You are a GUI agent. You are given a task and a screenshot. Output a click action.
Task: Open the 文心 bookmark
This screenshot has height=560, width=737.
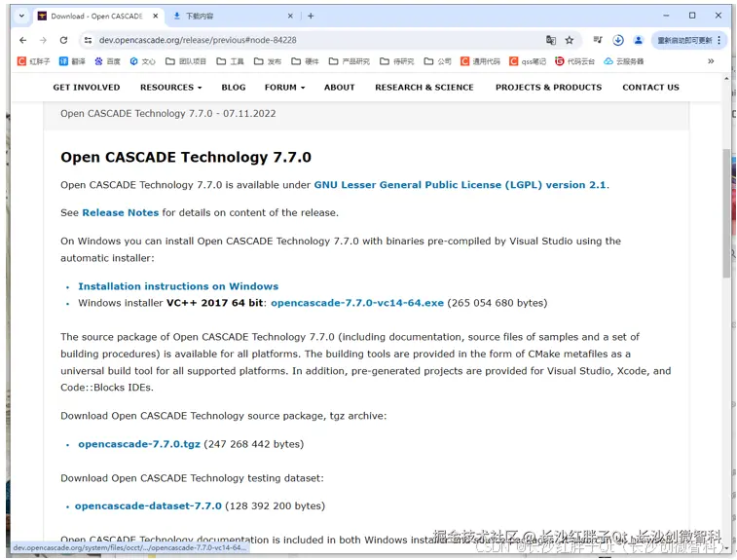(143, 61)
